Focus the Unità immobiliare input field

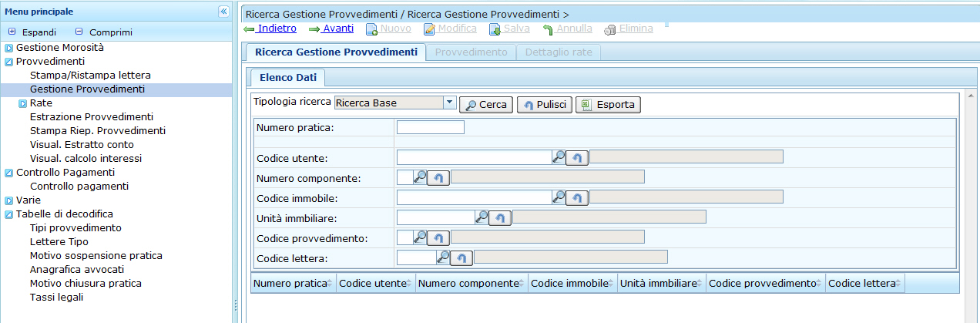[x=435, y=217]
